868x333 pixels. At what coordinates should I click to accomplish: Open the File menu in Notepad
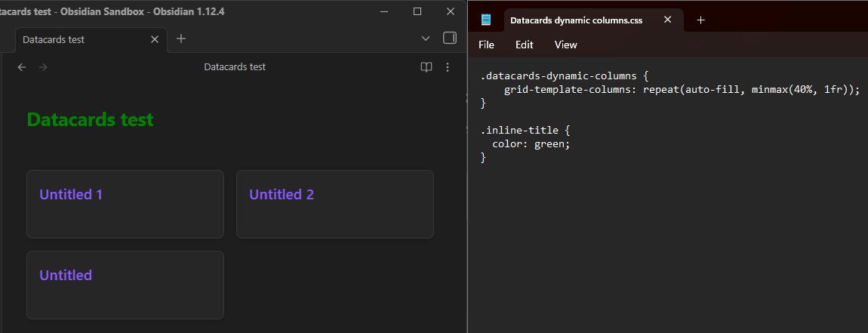pyautogui.click(x=487, y=45)
